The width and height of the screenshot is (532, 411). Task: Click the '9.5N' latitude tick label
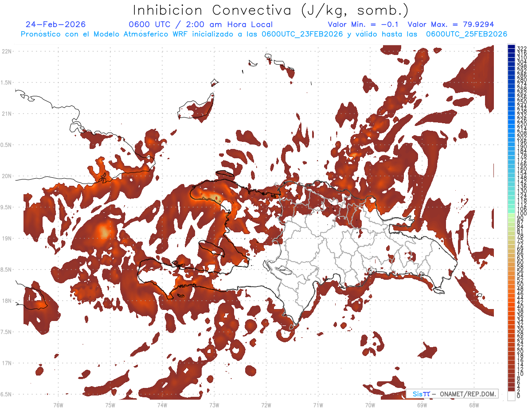point(6,207)
